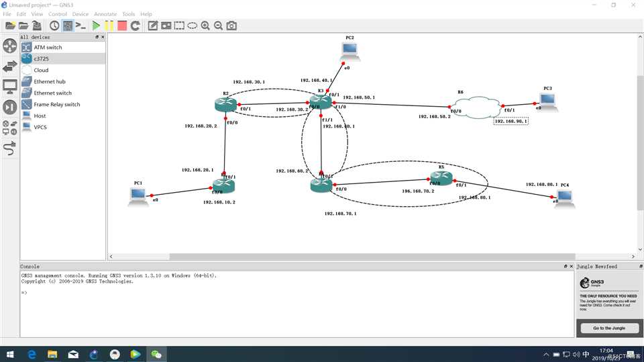The width and height of the screenshot is (644, 362).
Task: Click router R3 in topology
Action: pyautogui.click(x=321, y=101)
